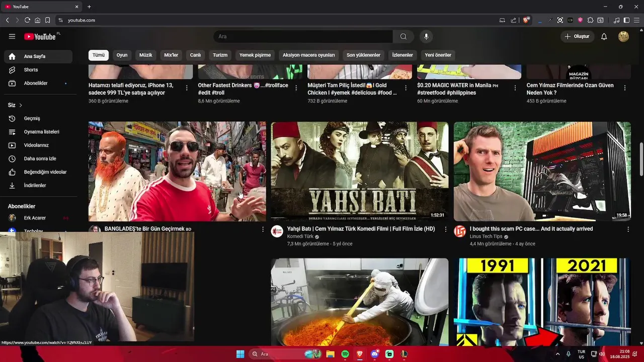Open Beğendiğim videolar

click(38, 172)
